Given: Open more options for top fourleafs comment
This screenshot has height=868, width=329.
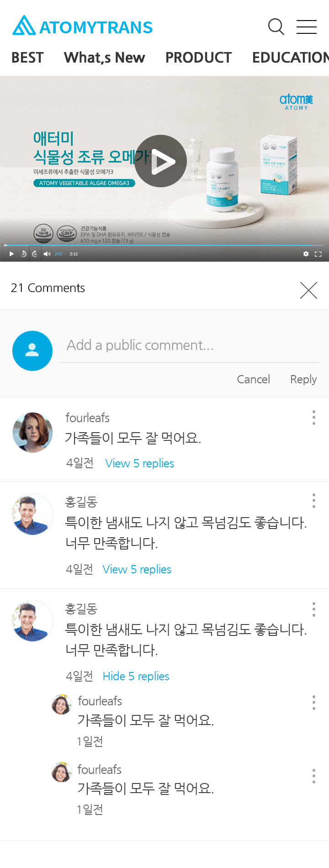Looking at the screenshot, I should [313, 418].
